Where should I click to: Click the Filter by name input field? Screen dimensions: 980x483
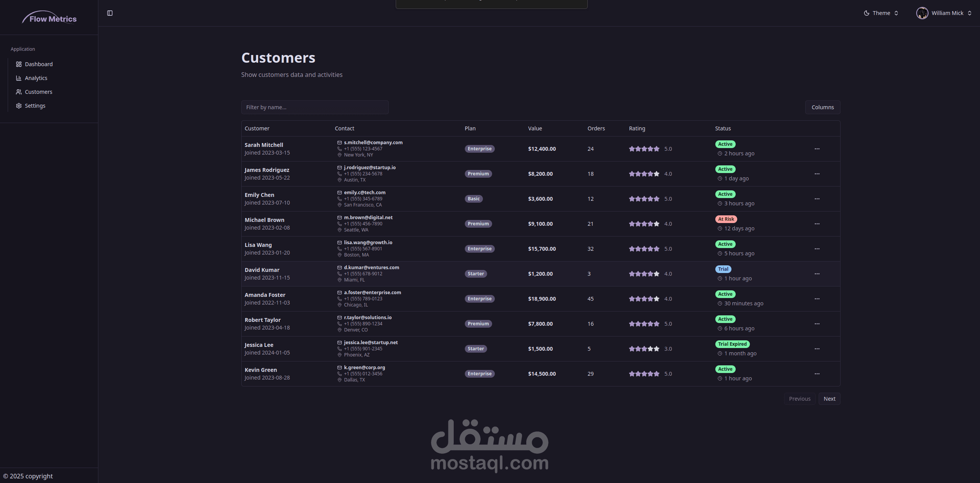point(315,107)
